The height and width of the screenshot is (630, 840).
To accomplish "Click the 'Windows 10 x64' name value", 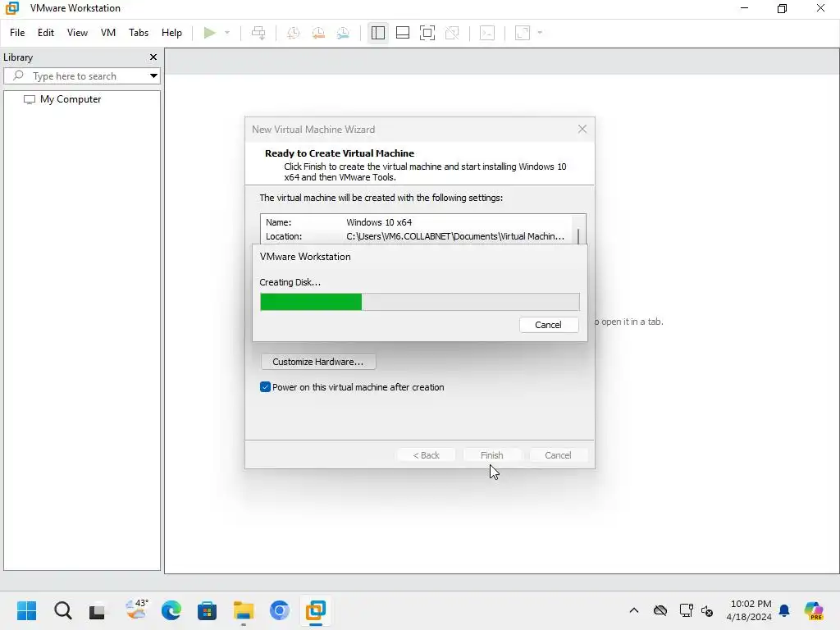I will coord(379,222).
